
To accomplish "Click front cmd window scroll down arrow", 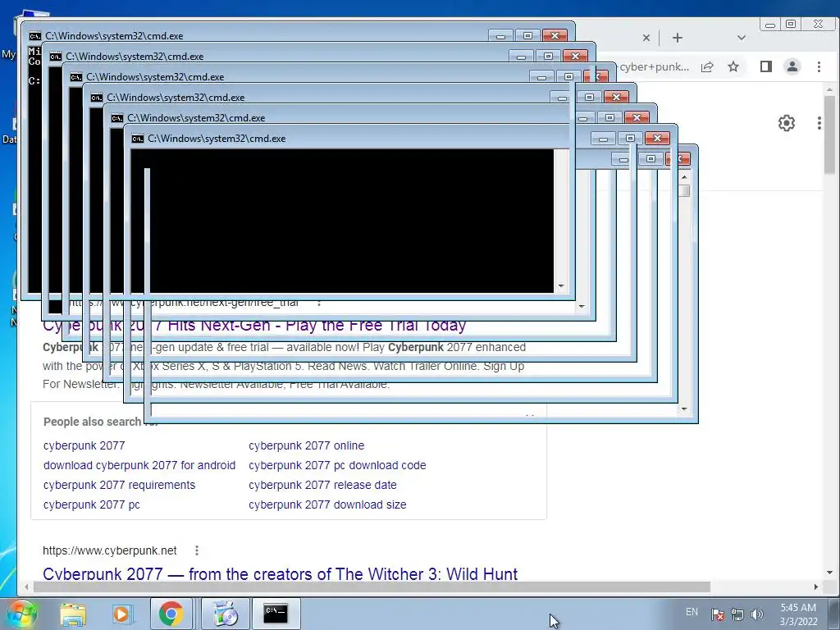I will pyautogui.click(x=561, y=286).
